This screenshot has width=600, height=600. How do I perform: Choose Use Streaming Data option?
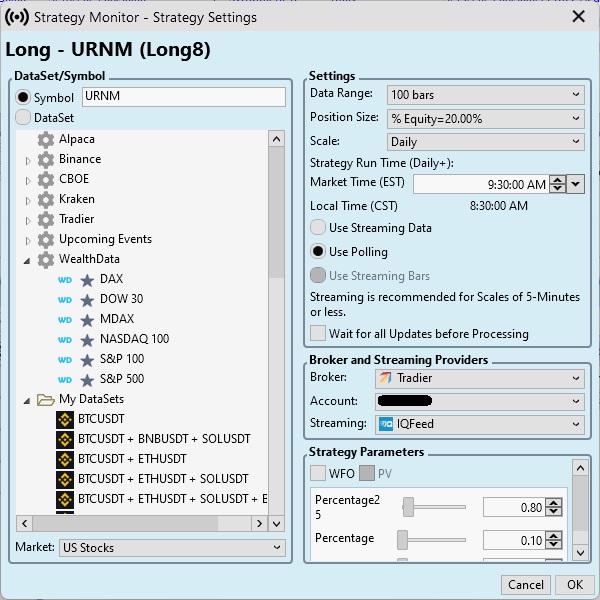tap(318, 227)
